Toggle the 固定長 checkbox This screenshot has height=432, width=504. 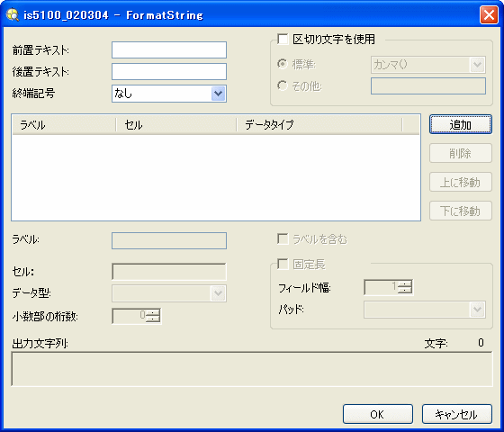[x=283, y=265]
